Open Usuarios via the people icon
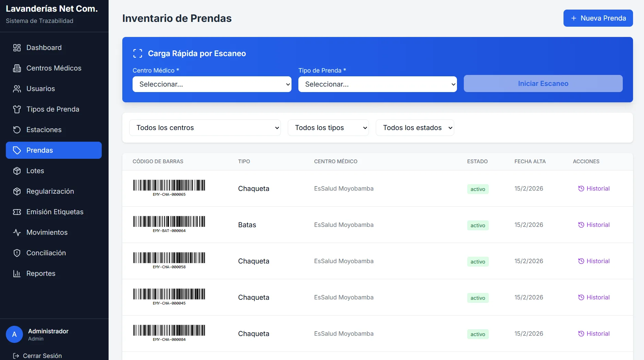The height and width of the screenshot is (360, 644). pos(17,89)
